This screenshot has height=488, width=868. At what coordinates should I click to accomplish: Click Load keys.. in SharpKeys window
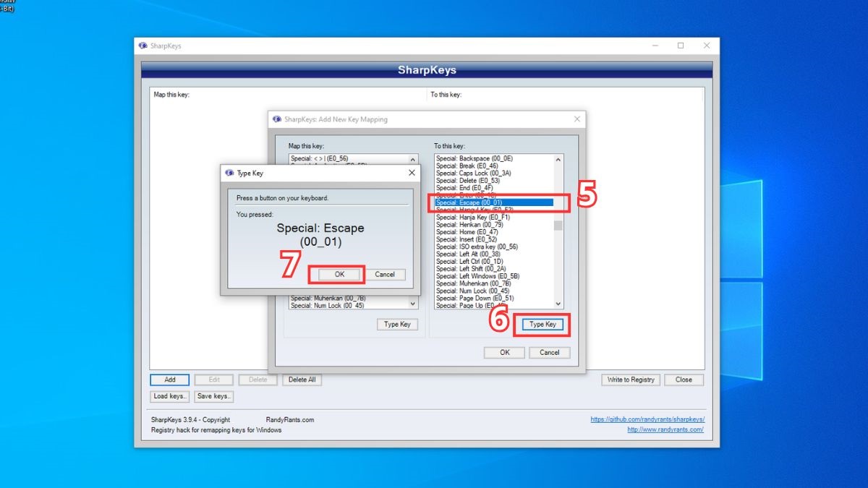(170, 396)
